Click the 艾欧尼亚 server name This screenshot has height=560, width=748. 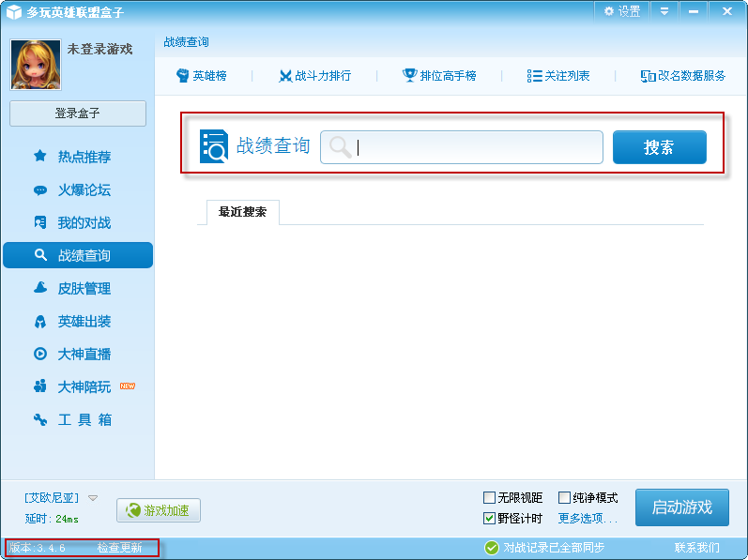click(x=52, y=498)
